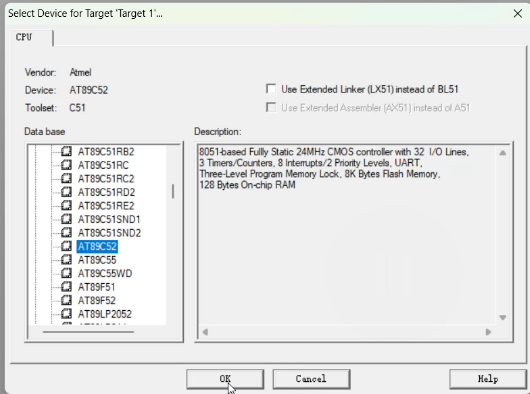Viewport: 530px width, 394px height.
Task: Click chip icon beside AT89C51RC2
Action: [x=66, y=178]
